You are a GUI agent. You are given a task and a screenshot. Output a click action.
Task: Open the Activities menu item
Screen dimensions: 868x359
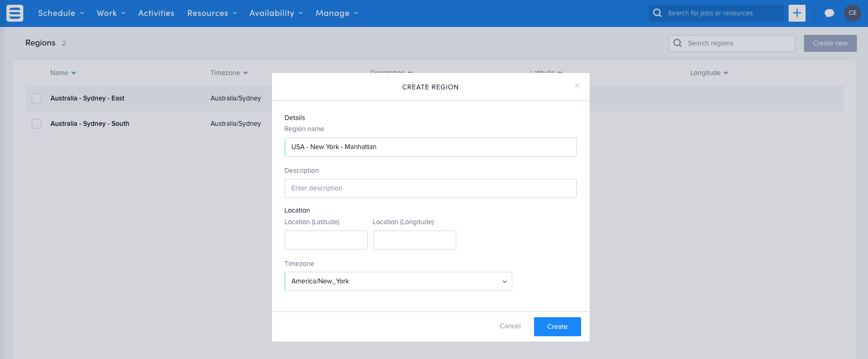[156, 13]
